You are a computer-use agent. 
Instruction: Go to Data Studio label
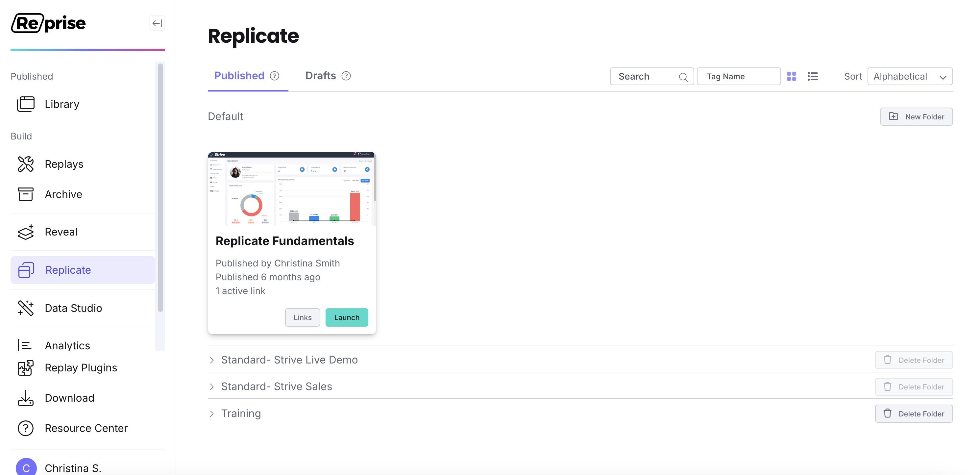[x=73, y=308]
